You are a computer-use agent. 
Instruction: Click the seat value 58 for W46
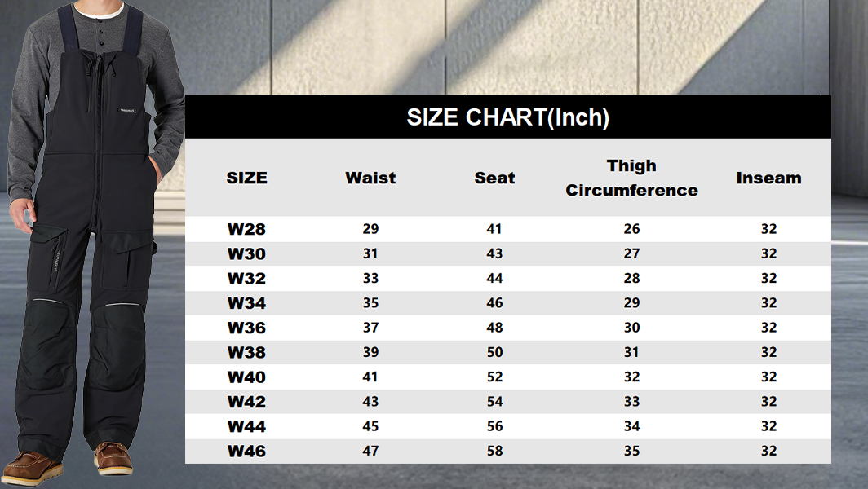[x=494, y=451]
